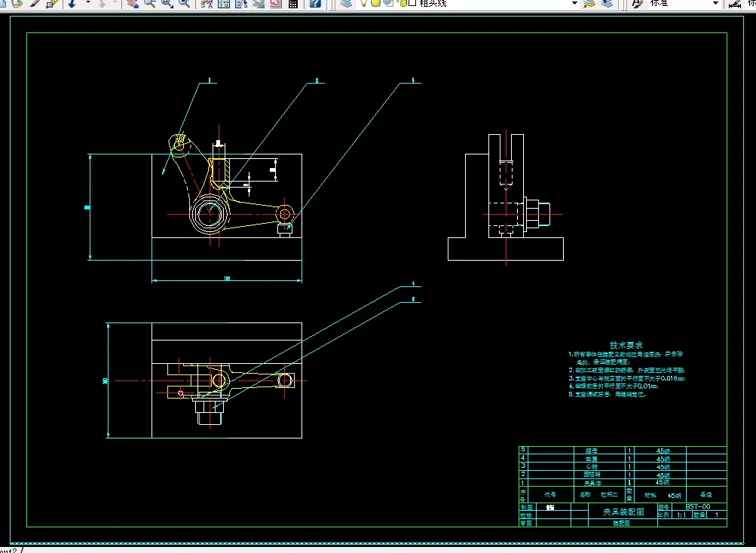
Task: Open the 标准 text style dropdown
Action: [x=715, y=3]
